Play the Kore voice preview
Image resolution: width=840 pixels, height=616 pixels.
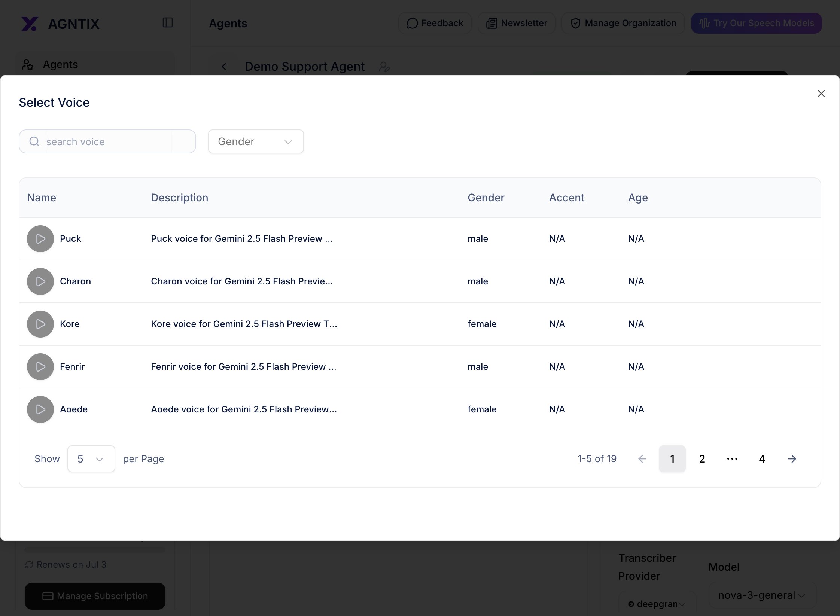coord(40,324)
